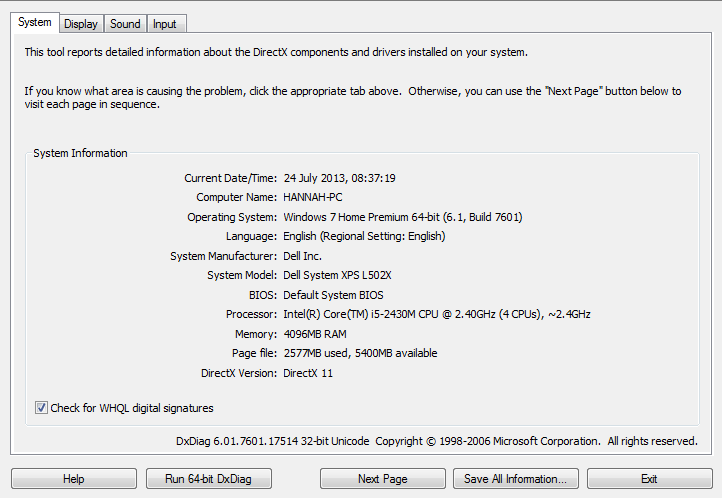The width and height of the screenshot is (722, 498).
Task: Exit the DirectX Diagnostic Tool
Action: click(x=649, y=479)
